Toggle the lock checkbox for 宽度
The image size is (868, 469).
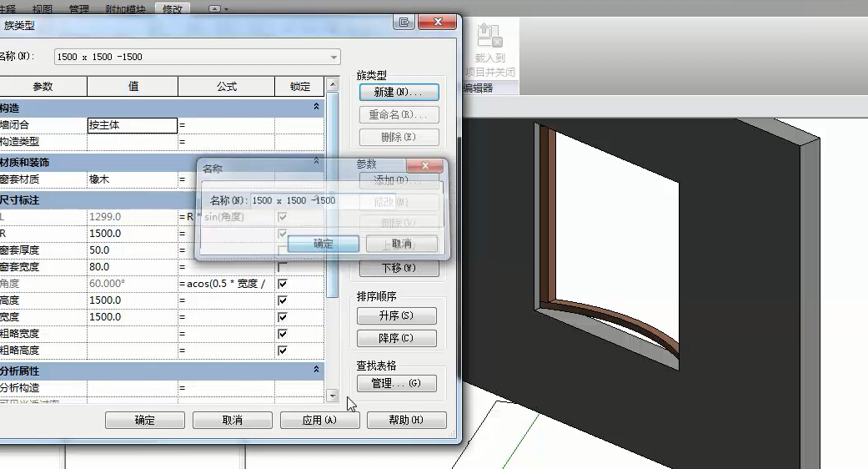[x=283, y=317]
